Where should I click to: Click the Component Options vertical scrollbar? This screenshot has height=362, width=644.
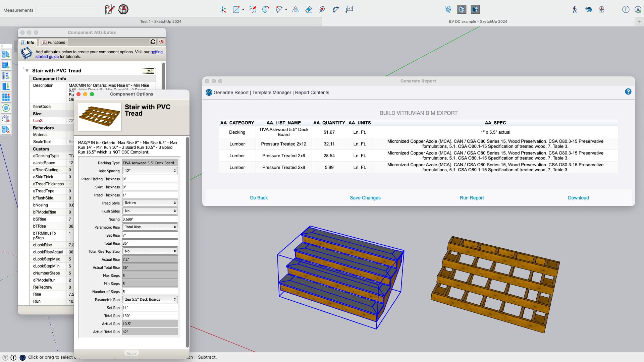(x=187, y=242)
